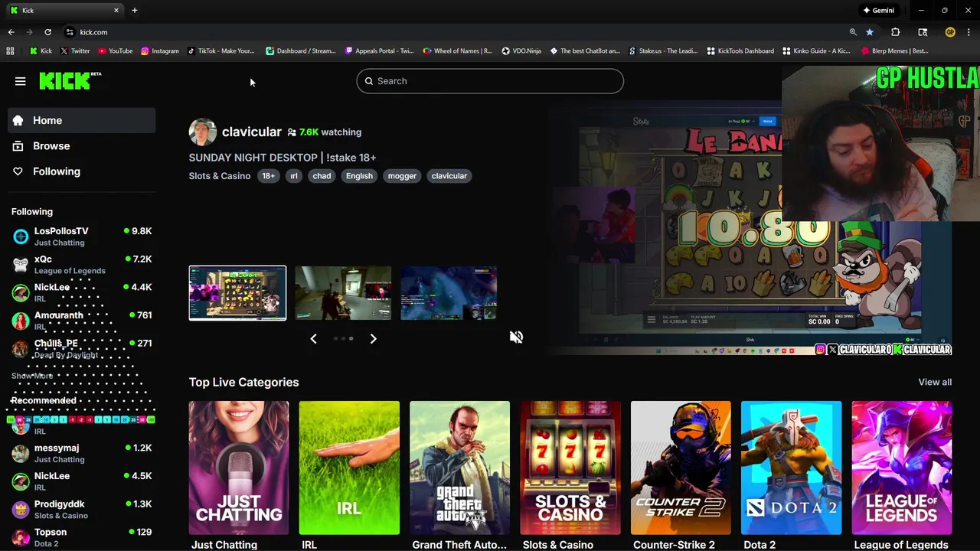Screen dimensions: 980x551
Task: Open the Chulis_PE following row
Action: coord(82,349)
